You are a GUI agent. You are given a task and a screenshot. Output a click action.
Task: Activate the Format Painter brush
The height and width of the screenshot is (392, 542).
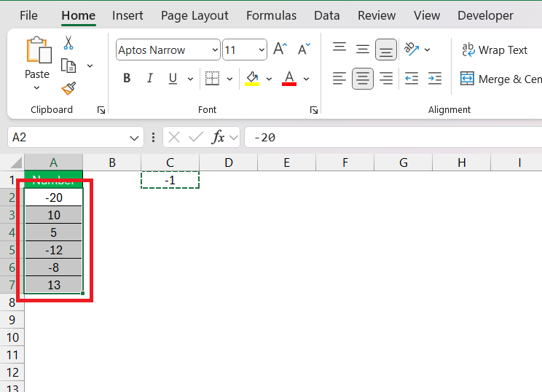coord(68,88)
